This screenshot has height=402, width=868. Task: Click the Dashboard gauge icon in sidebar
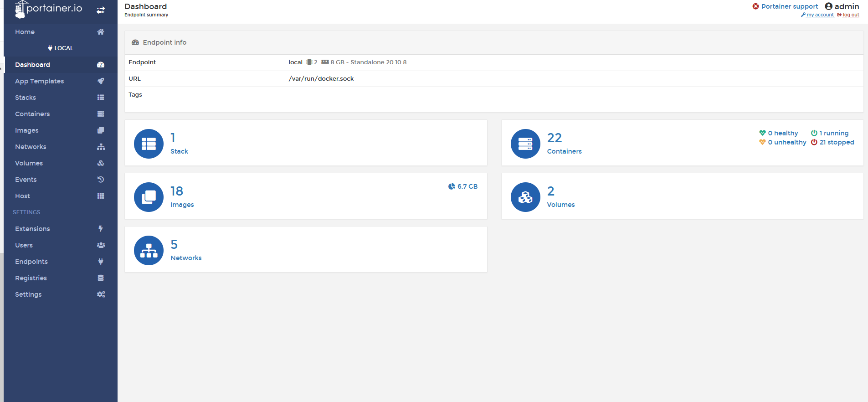coord(101,65)
